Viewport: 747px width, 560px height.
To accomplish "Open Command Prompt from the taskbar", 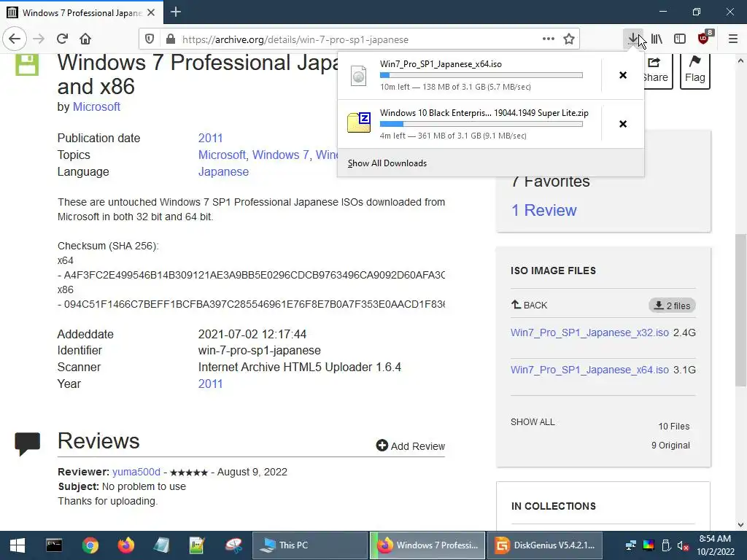I will point(54,545).
